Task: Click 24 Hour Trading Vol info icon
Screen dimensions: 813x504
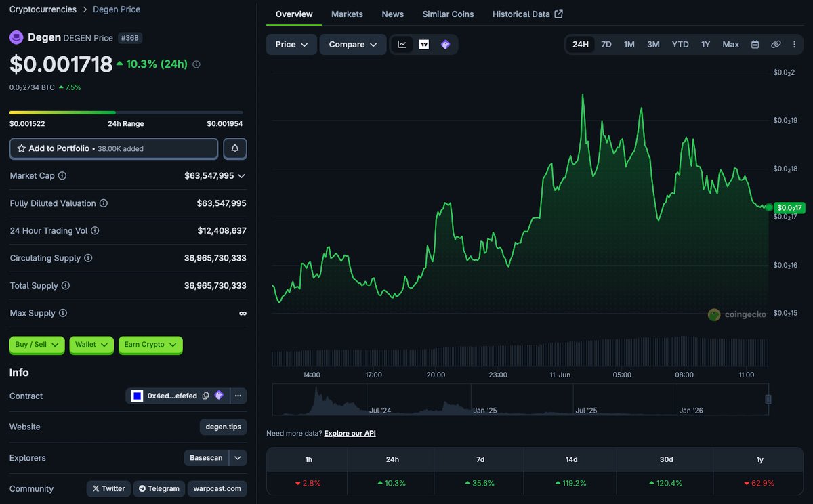Action: [x=95, y=231]
